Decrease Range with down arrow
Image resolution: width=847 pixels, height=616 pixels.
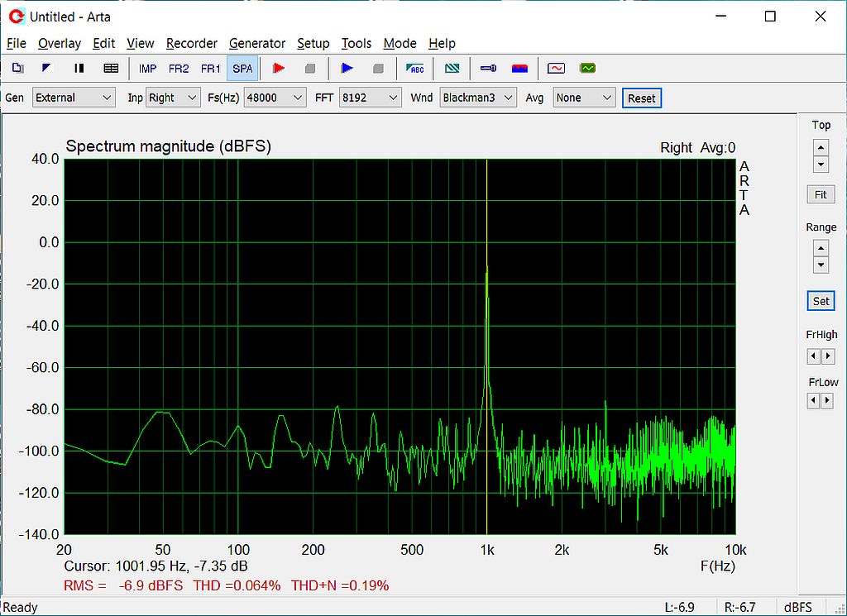click(x=821, y=265)
